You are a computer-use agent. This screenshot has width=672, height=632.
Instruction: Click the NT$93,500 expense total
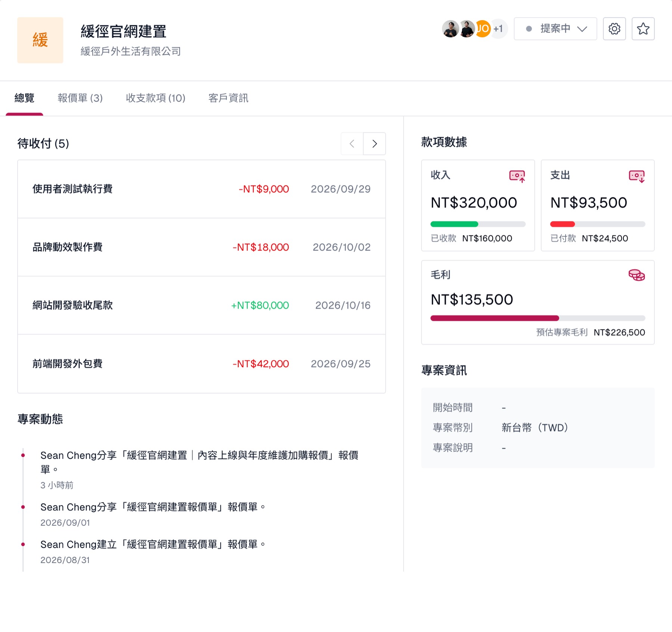coord(589,203)
